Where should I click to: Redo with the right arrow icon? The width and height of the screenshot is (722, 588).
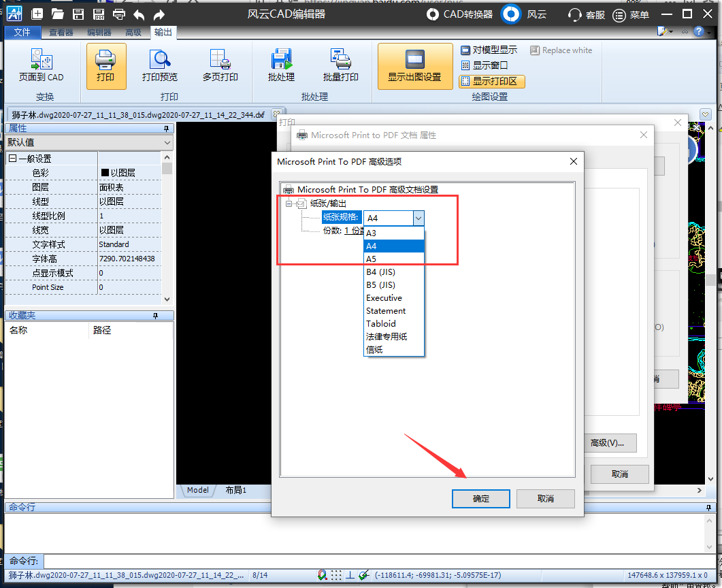159,15
